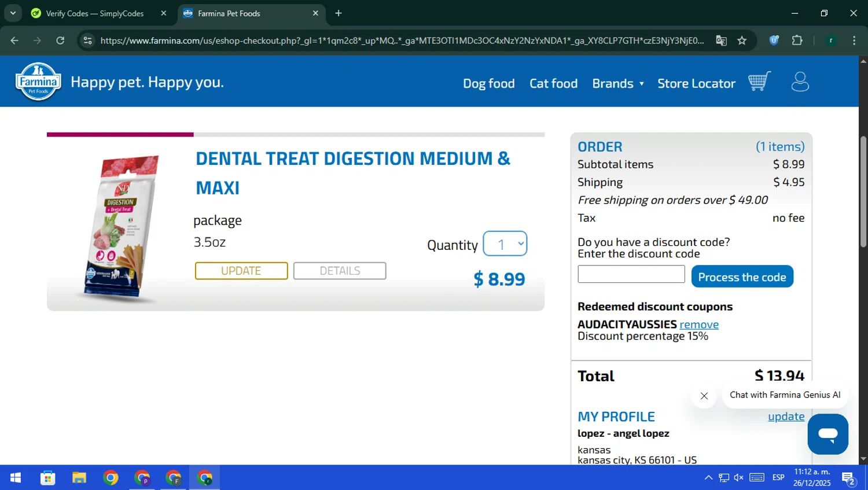Bookmark this page with the star icon
The image size is (868, 490).
tap(742, 40)
